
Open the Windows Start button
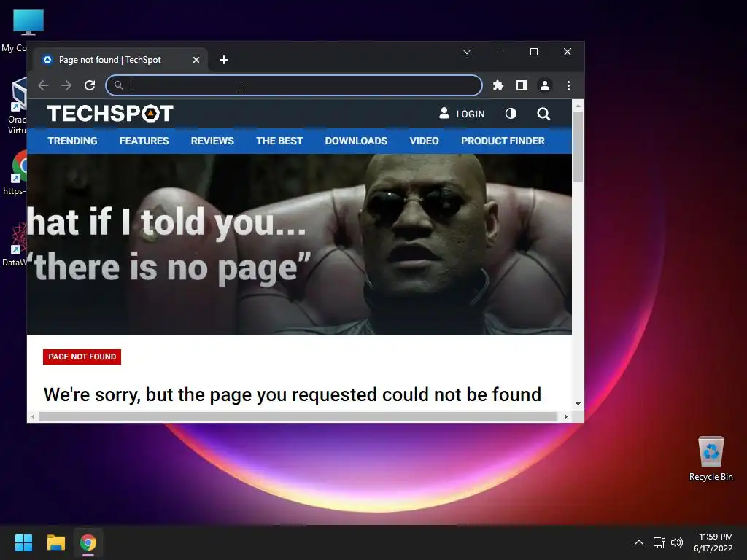pyautogui.click(x=23, y=542)
